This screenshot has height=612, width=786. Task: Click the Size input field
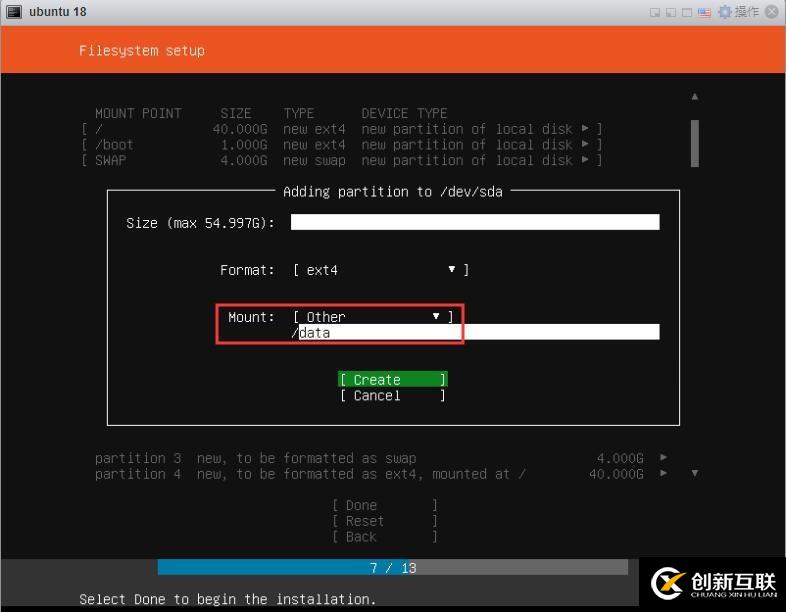475,222
